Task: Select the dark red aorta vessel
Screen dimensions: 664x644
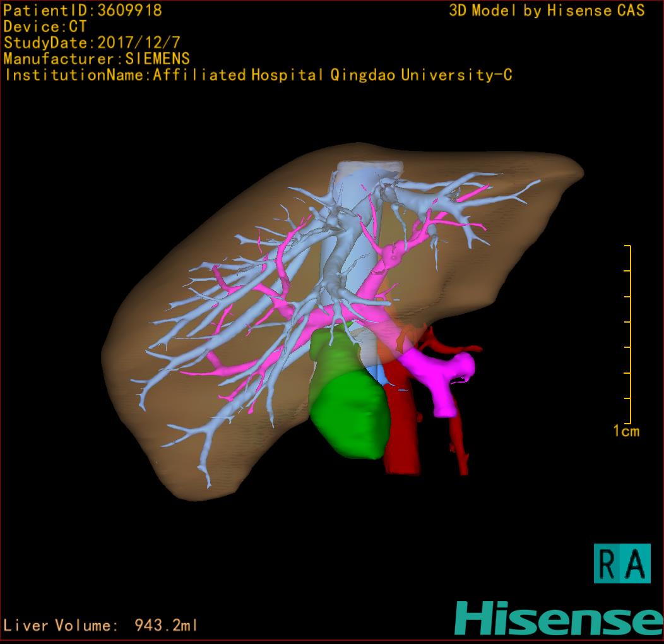Action: (402, 436)
